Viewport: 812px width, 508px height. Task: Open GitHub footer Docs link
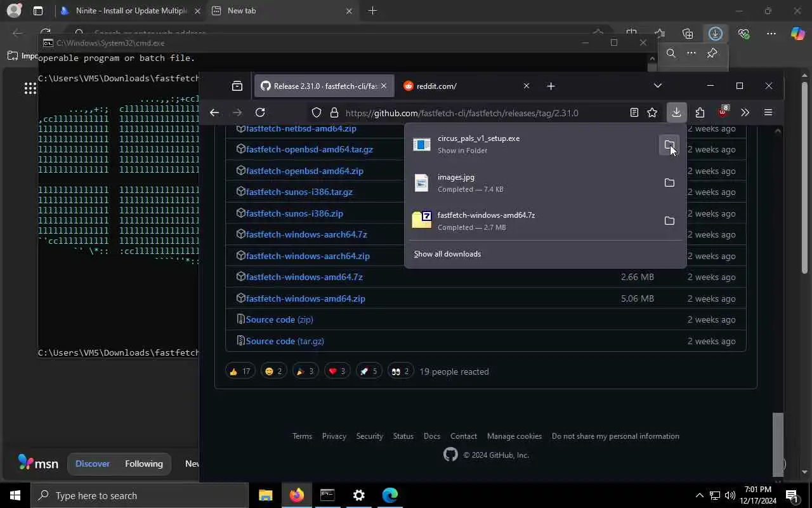click(432, 436)
